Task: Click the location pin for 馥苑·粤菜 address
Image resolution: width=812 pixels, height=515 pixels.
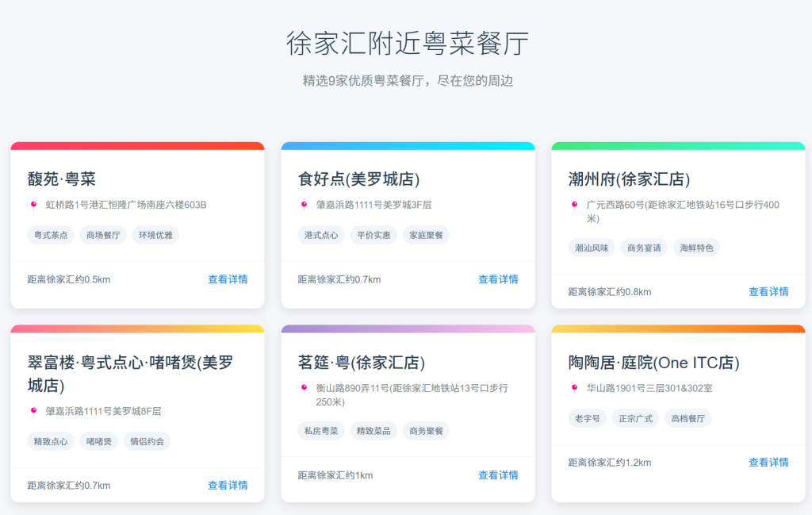Action: click(33, 206)
